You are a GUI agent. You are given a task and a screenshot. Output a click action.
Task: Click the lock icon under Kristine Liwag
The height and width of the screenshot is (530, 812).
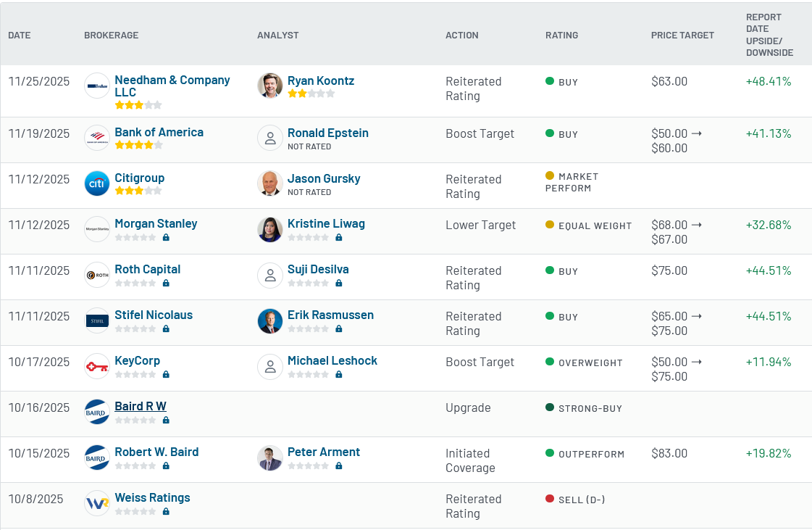[x=339, y=238]
